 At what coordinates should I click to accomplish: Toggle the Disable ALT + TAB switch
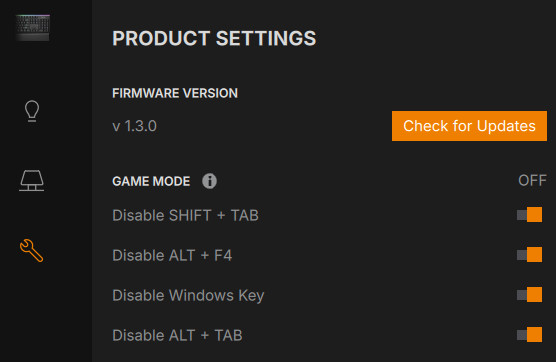(x=529, y=335)
